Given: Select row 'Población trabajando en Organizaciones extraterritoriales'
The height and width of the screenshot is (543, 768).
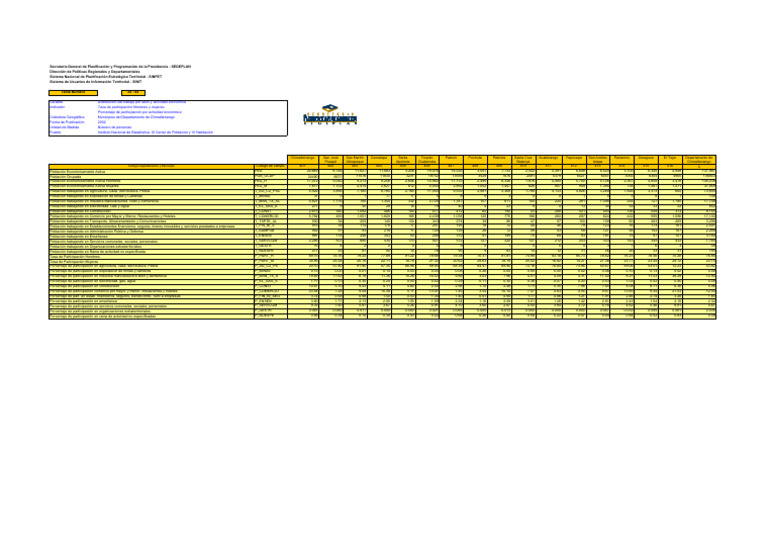Looking at the screenshot, I should pyautogui.click(x=151, y=247).
